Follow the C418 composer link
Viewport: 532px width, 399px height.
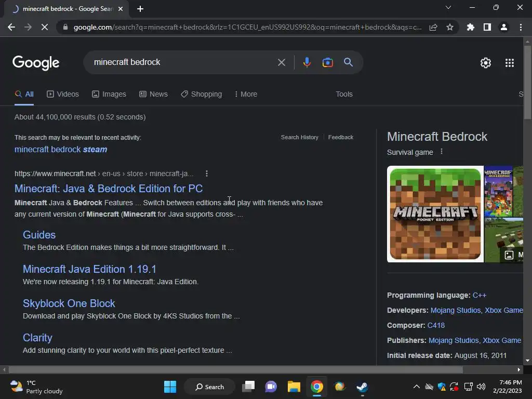coord(436,325)
